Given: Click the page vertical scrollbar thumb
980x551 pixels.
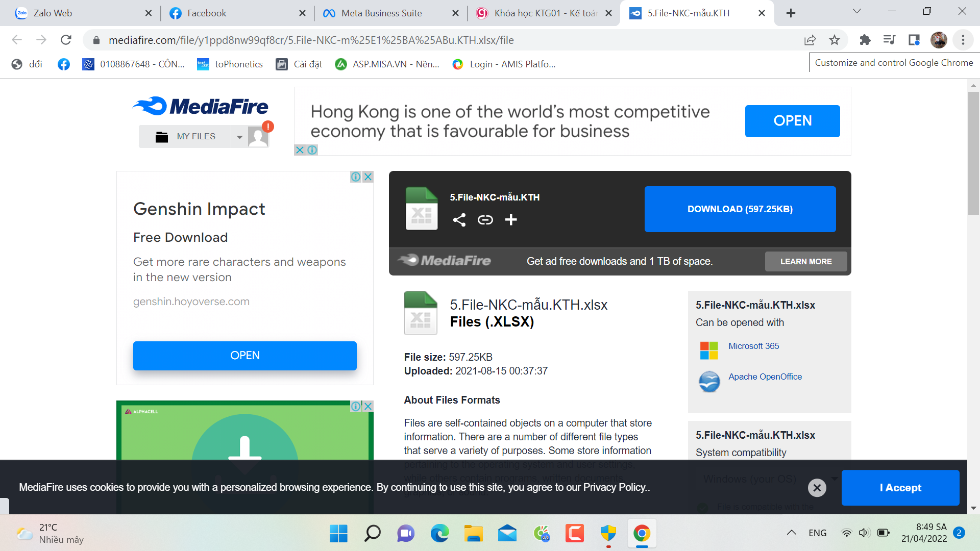Looking at the screenshot, I should pos(973,153).
